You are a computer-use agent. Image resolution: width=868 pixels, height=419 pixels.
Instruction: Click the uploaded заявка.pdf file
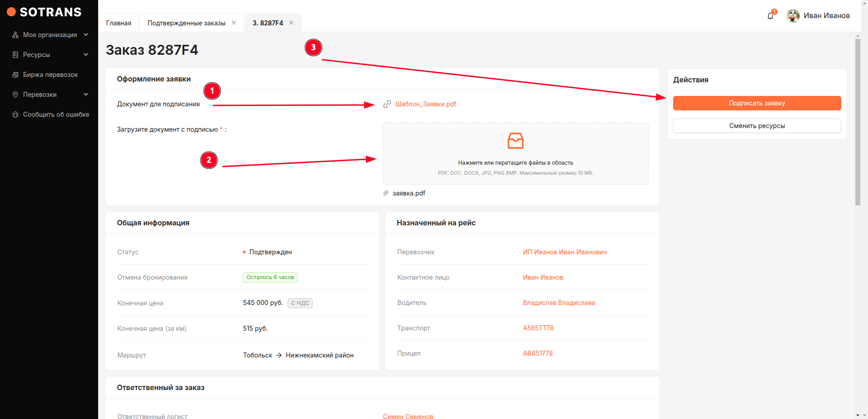pyautogui.click(x=408, y=193)
